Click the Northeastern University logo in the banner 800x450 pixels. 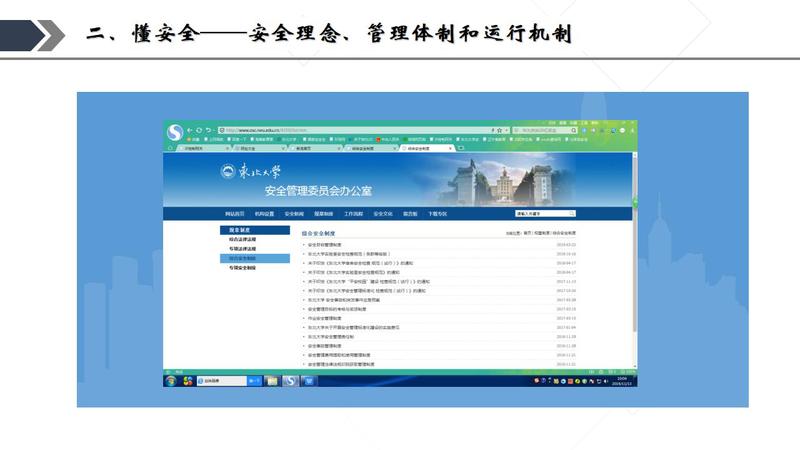coord(251,172)
